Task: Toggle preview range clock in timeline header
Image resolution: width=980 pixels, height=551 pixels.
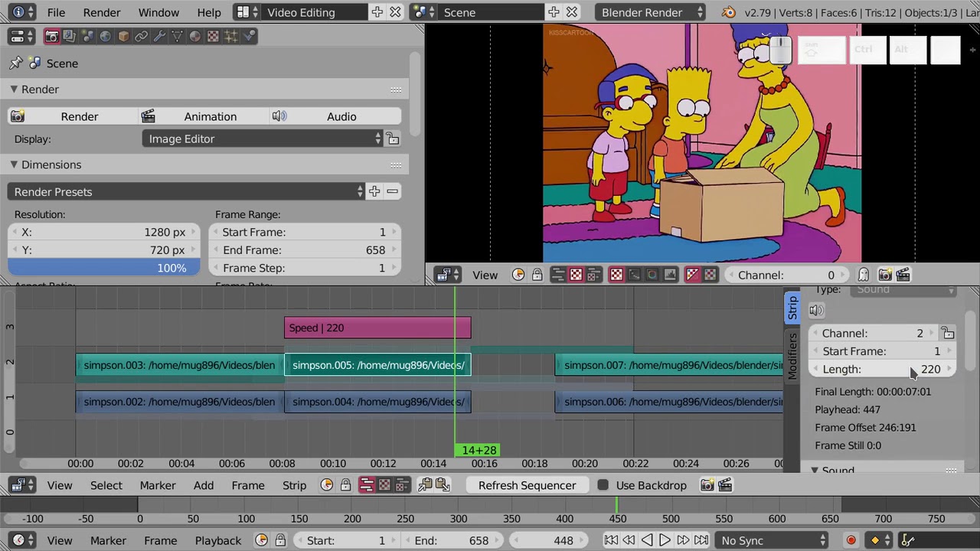Action: [262, 540]
